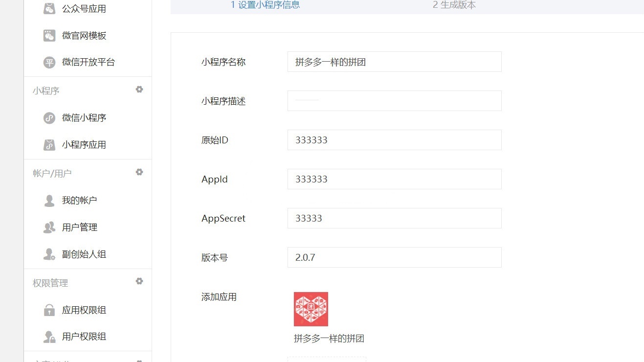Click the 我的帐户 person icon

(49, 201)
